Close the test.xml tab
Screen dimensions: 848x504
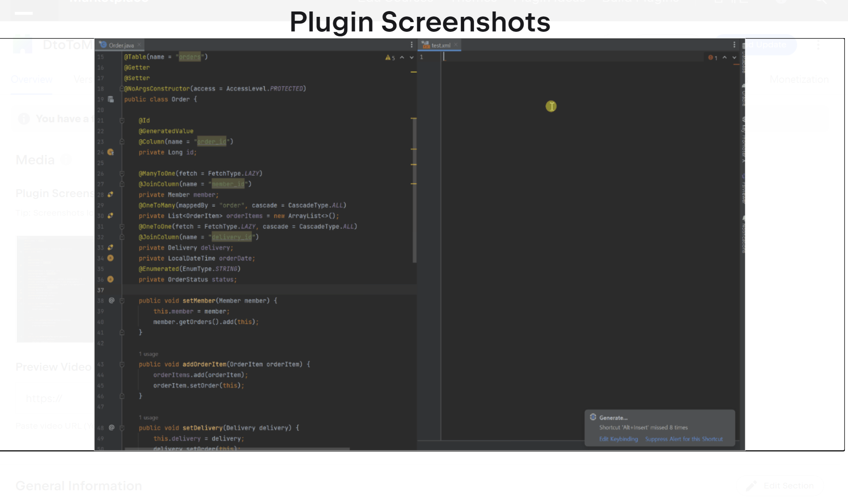tap(456, 45)
